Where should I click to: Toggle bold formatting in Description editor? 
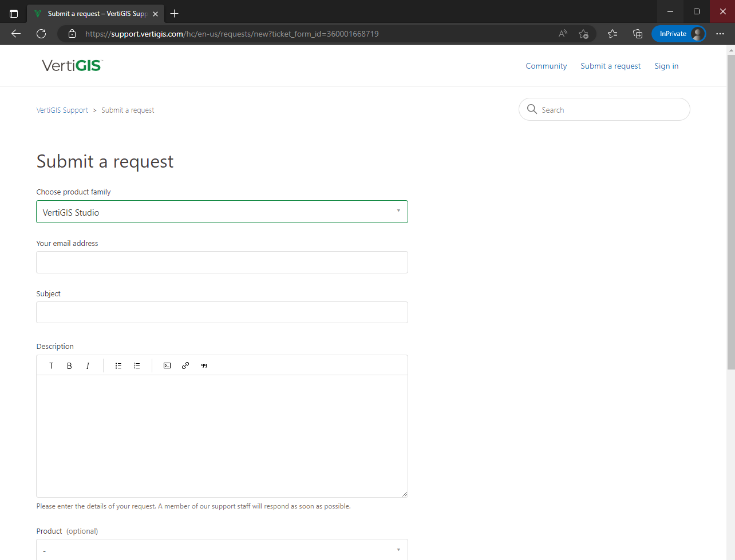click(69, 366)
